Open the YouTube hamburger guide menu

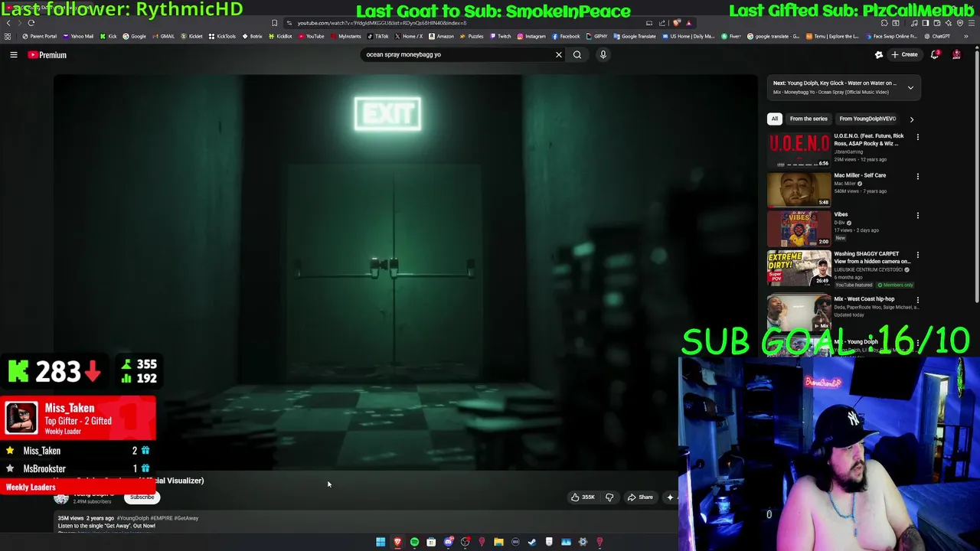coord(13,54)
